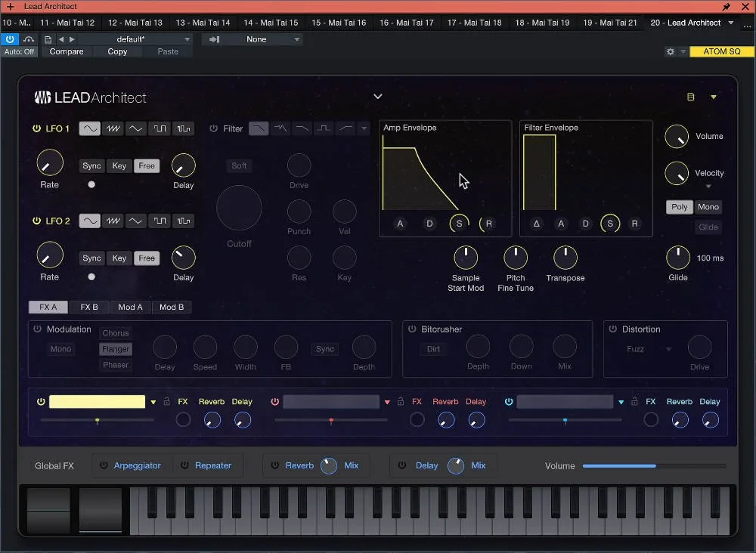Click the Filter Envelope delta control
756x553 pixels.
pos(536,224)
